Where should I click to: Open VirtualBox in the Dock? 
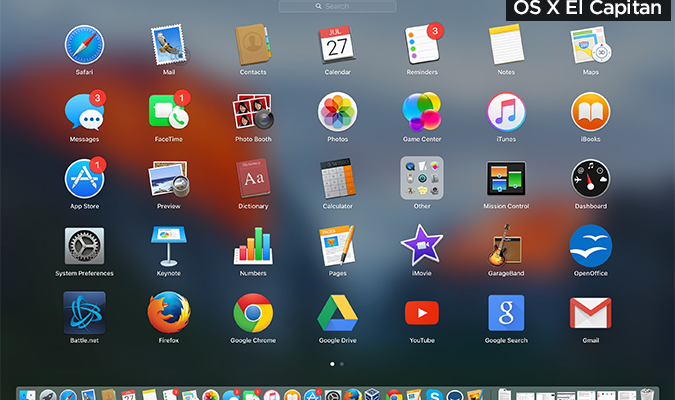point(372,395)
